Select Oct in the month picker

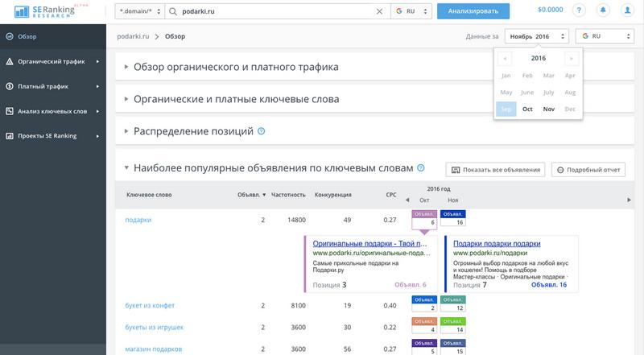tap(527, 109)
